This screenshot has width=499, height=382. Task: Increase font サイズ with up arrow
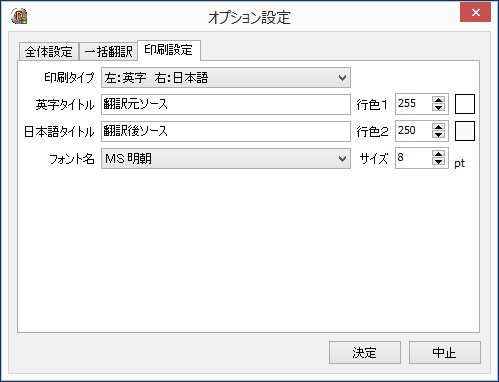coord(438,154)
